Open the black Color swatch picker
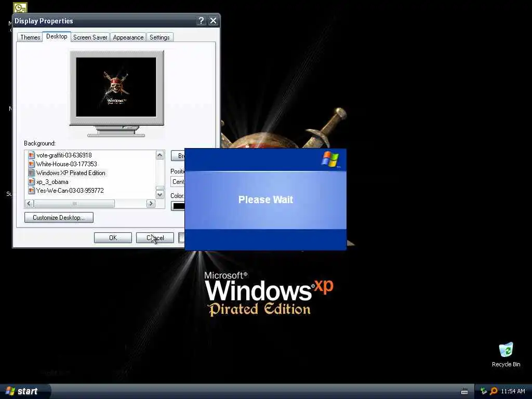The height and width of the screenshot is (399, 532). click(178, 206)
